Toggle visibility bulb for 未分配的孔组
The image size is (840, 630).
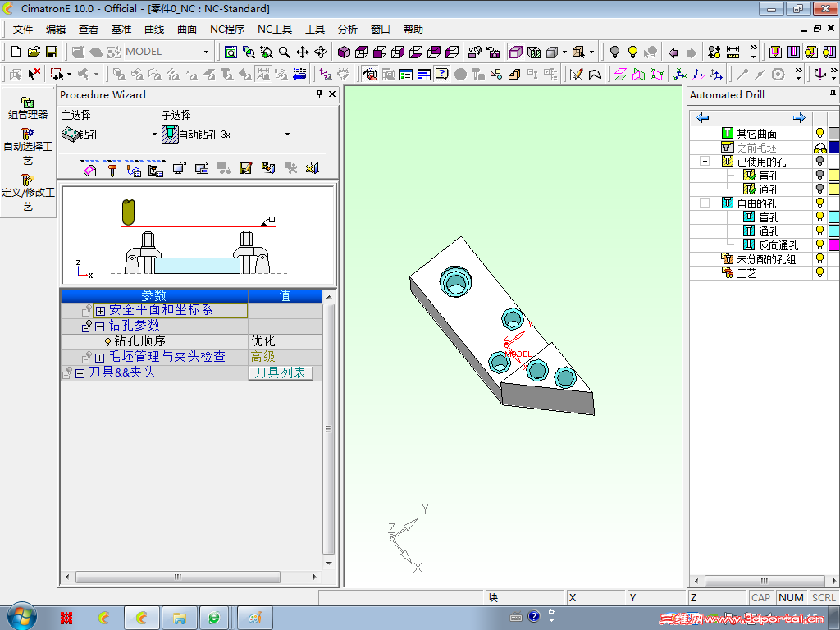(819, 258)
